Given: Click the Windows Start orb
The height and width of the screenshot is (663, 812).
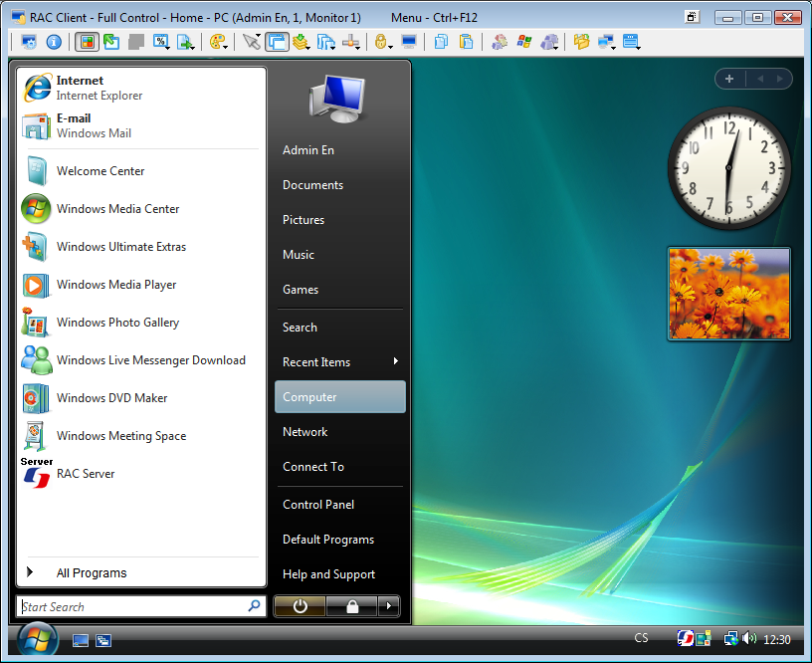Looking at the screenshot, I should [x=35, y=639].
